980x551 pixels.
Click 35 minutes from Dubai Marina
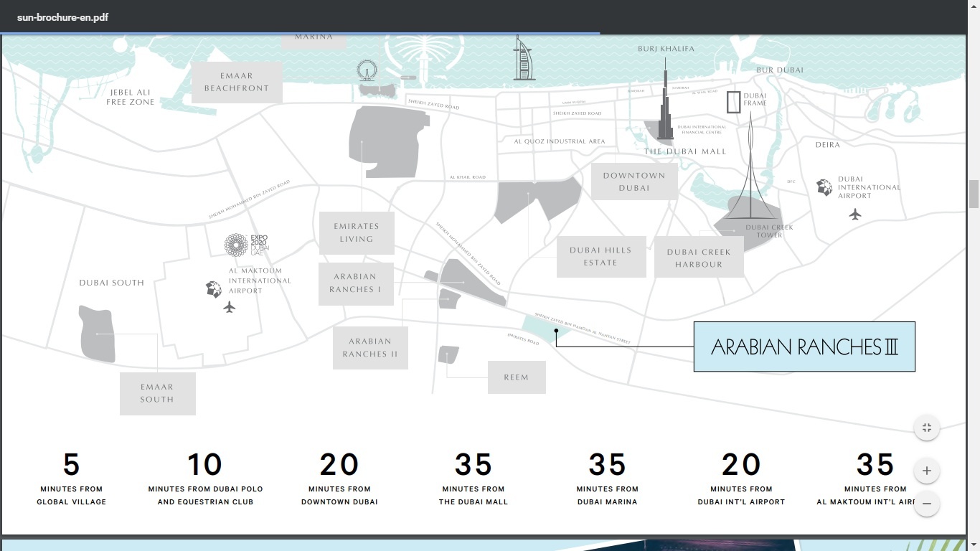click(x=608, y=479)
